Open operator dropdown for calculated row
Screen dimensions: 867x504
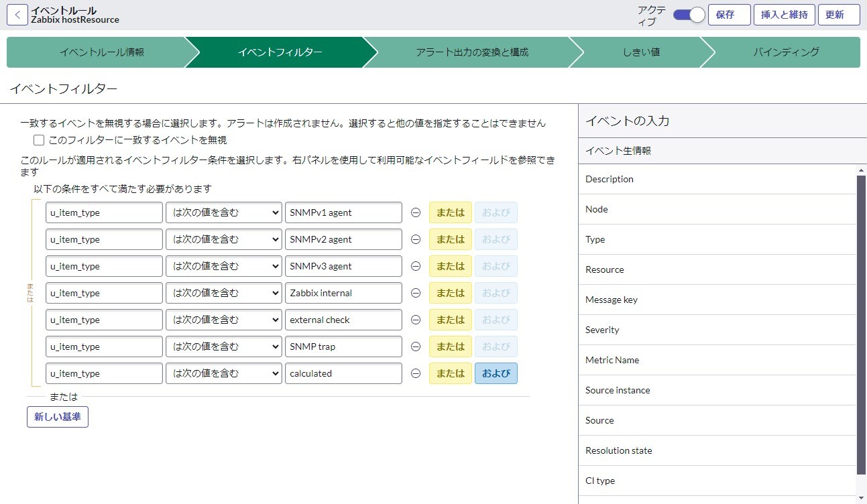point(224,373)
